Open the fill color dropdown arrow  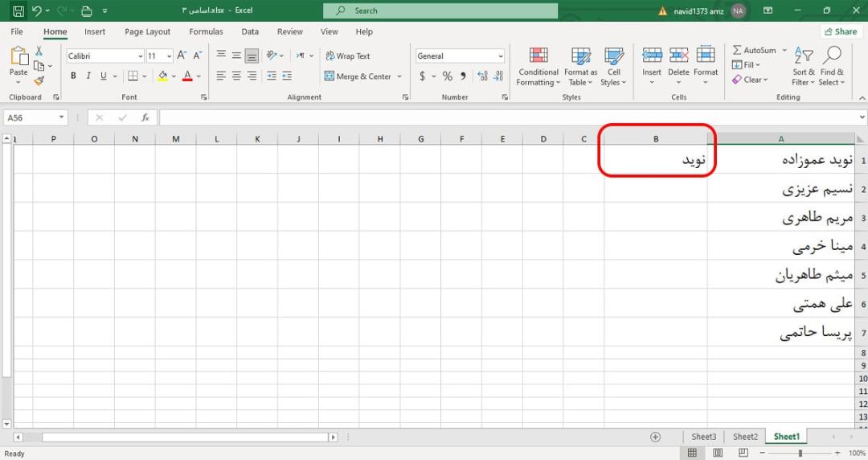tap(174, 76)
